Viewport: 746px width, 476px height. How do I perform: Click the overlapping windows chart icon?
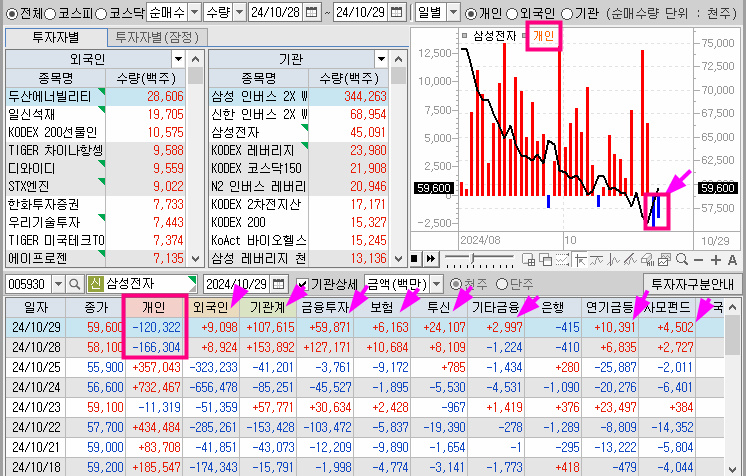click(545, 259)
